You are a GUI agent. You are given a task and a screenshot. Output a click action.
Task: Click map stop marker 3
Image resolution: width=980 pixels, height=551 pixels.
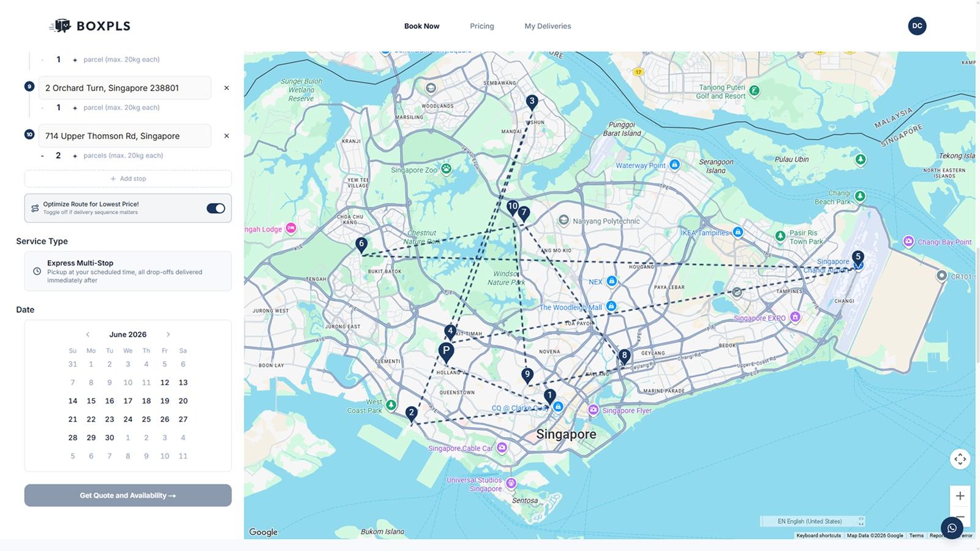[x=532, y=102]
